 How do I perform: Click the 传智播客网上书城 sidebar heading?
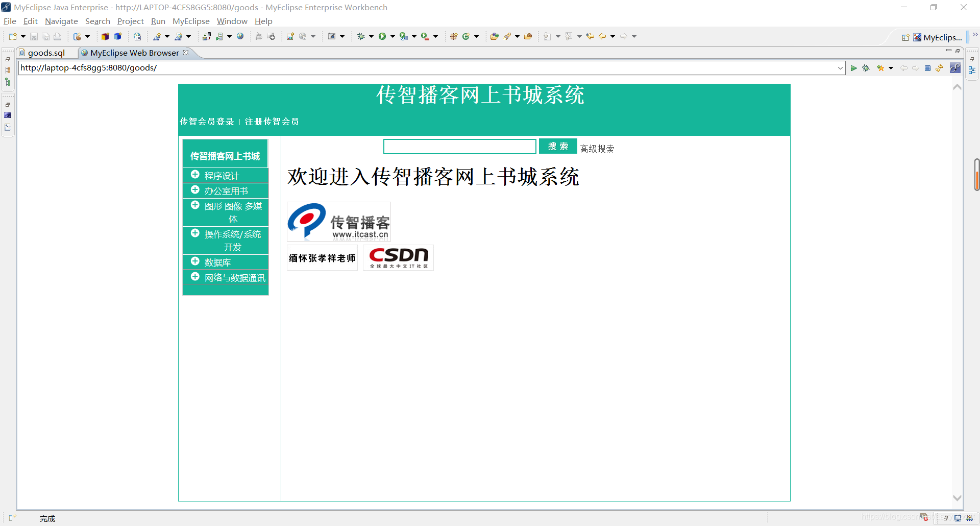click(225, 156)
